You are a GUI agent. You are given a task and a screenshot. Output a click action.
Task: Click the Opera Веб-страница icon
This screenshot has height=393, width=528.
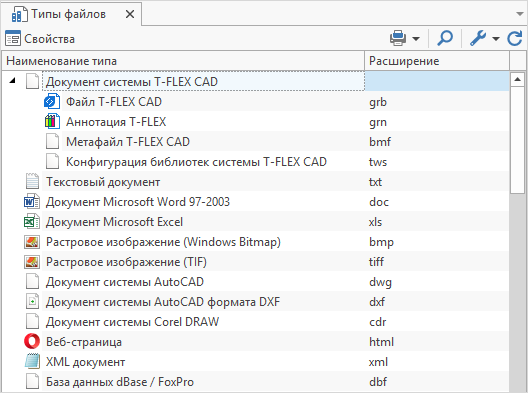(x=32, y=341)
